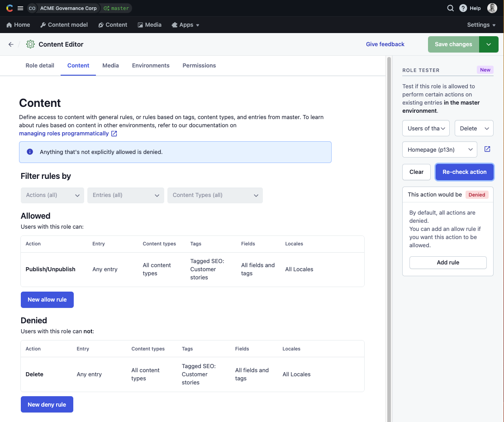Click the green role gear icon

[30, 44]
